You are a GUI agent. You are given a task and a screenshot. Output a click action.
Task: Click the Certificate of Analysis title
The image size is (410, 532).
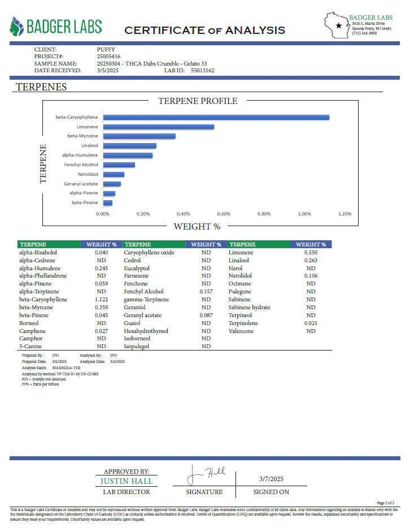tap(204, 30)
